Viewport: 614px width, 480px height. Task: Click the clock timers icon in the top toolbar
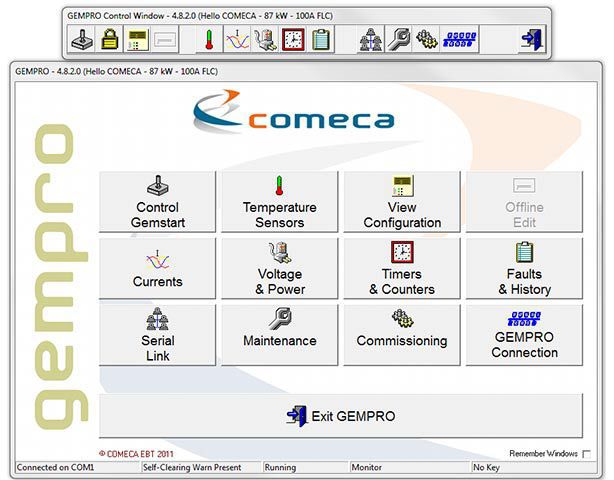tap(293, 39)
